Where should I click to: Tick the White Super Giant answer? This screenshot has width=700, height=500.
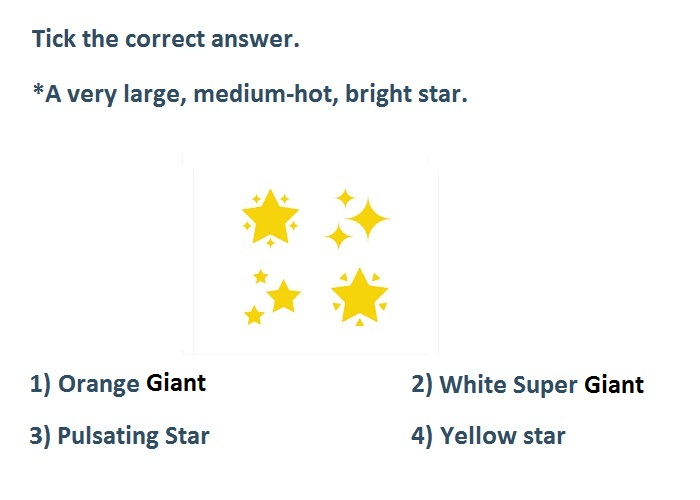[528, 385]
